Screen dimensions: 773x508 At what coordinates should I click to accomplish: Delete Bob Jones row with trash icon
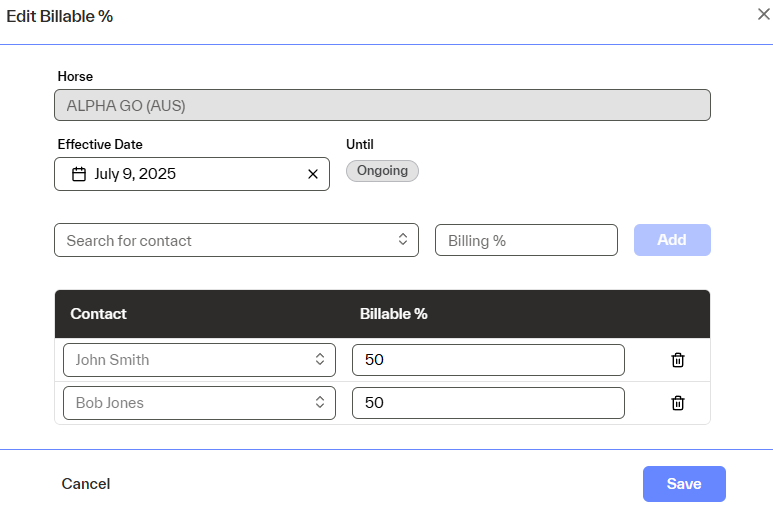677,403
